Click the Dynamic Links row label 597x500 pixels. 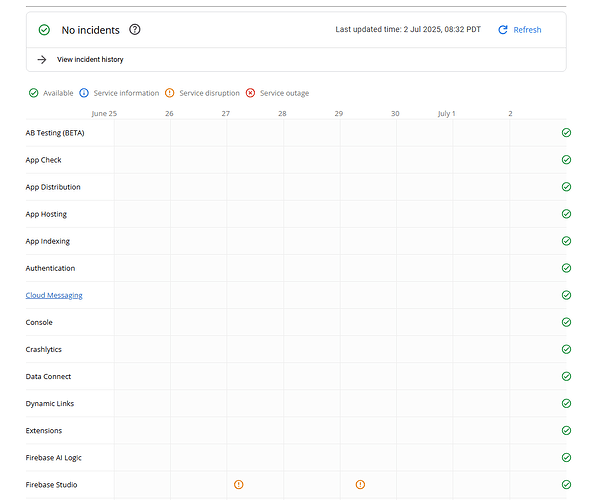click(x=50, y=403)
